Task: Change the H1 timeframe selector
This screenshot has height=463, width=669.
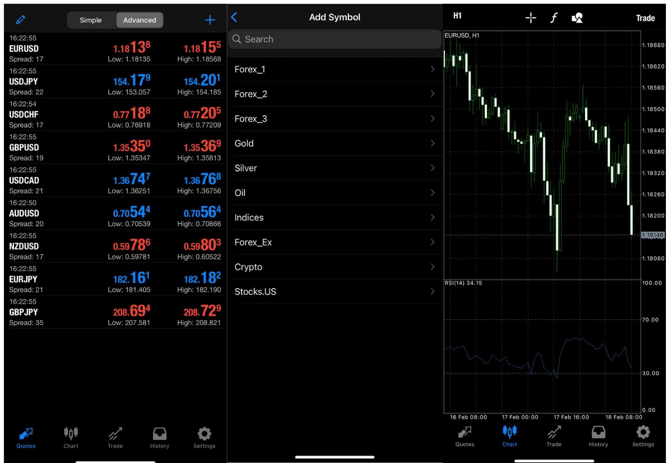Action: [457, 17]
